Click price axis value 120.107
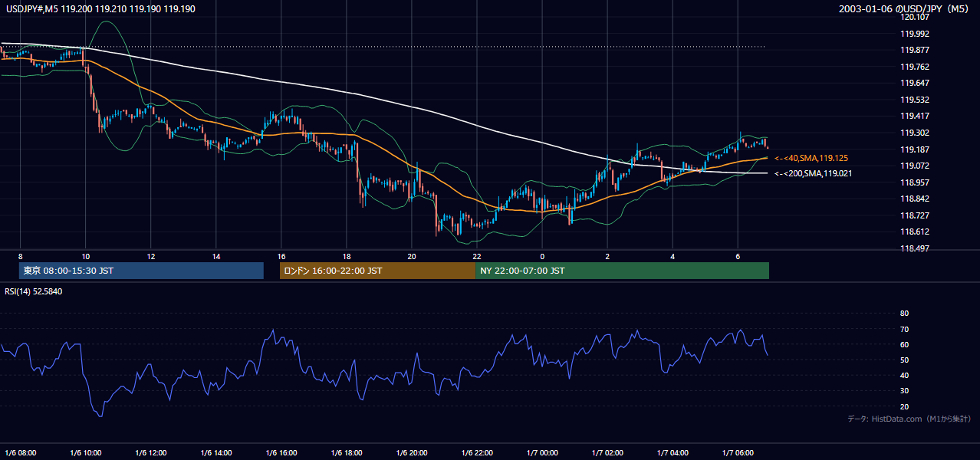 915,17
